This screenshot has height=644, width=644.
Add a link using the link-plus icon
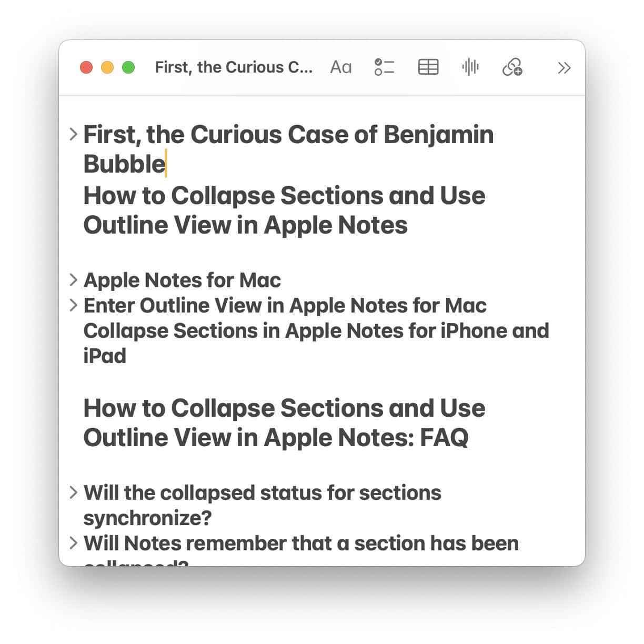[x=512, y=68]
